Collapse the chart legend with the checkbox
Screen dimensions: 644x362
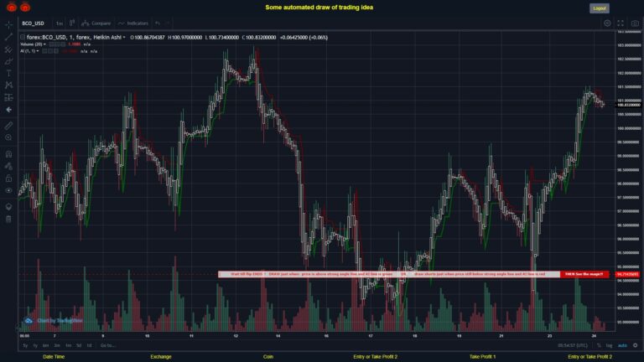23,38
